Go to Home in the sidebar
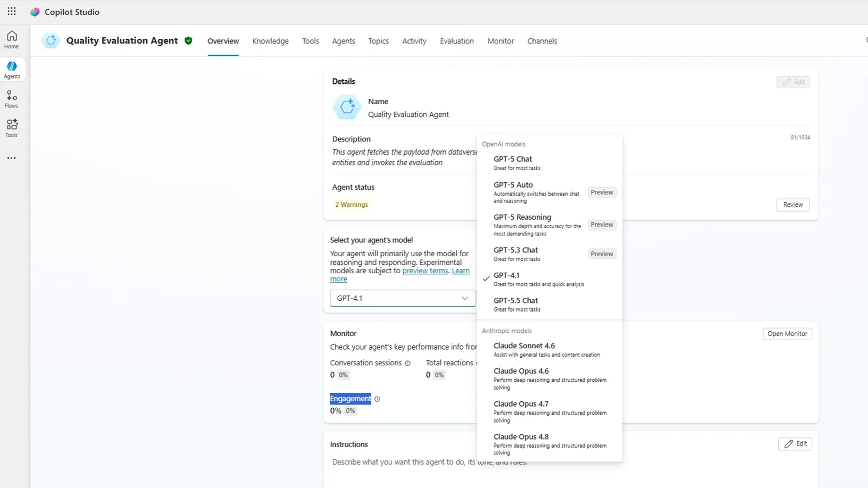Viewport: 868px width, 488px height. click(12, 40)
